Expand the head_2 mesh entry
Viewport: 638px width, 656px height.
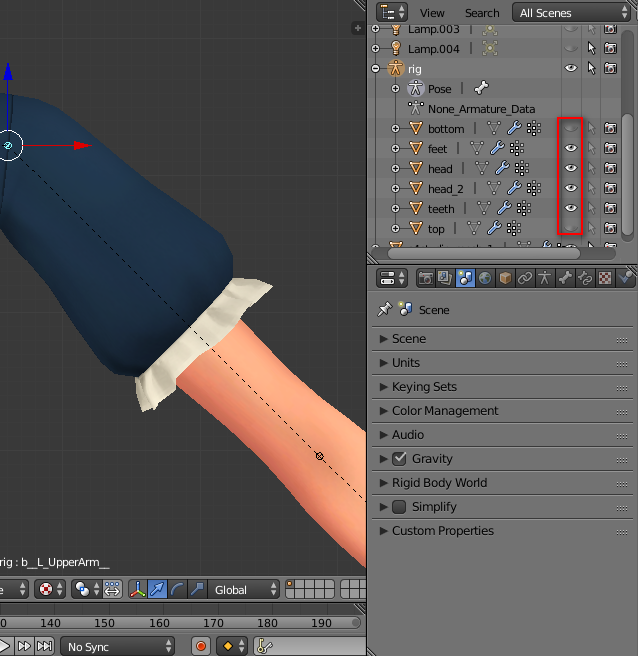click(x=395, y=189)
